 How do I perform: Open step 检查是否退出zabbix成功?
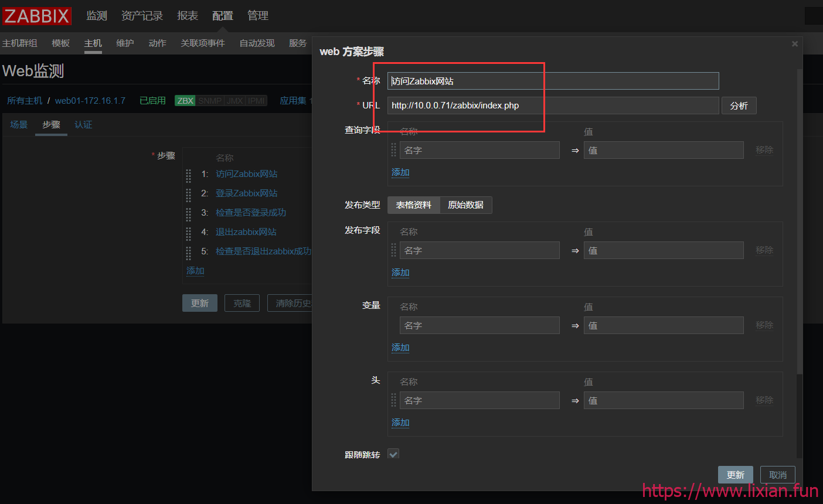point(264,251)
